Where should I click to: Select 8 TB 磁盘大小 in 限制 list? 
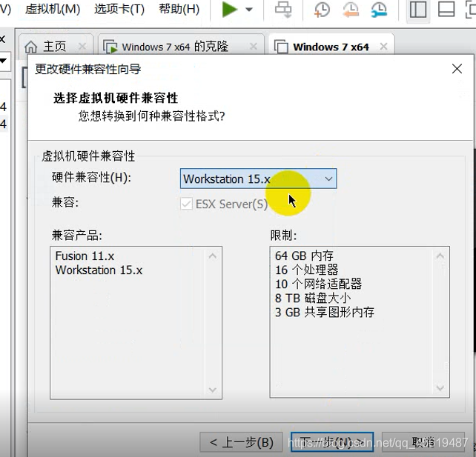(313, 298)
